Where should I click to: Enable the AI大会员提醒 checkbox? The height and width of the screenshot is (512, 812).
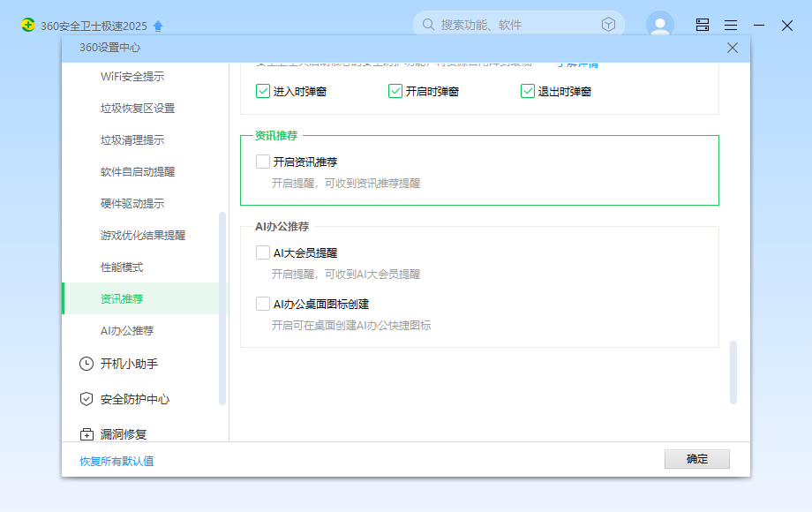tap(261, 252)
